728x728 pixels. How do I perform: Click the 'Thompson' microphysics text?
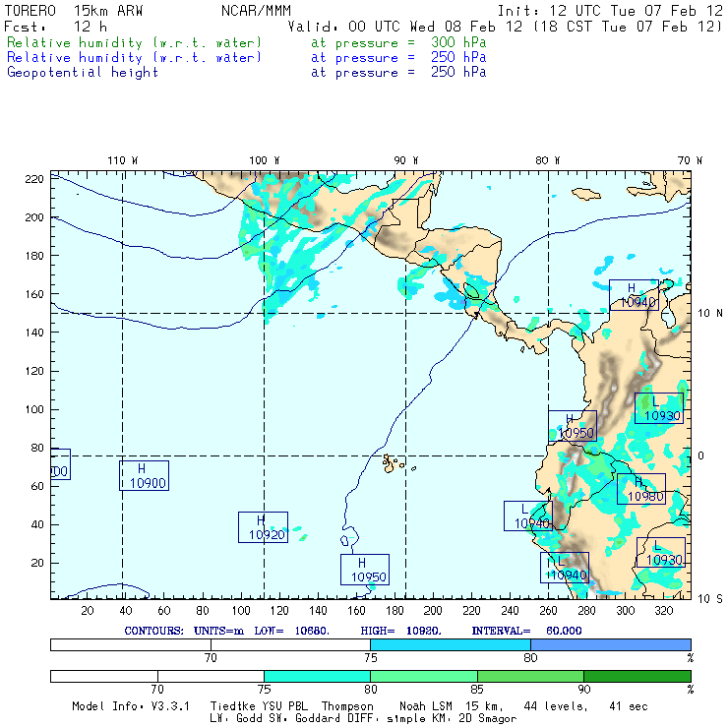(x=347, y=706)
